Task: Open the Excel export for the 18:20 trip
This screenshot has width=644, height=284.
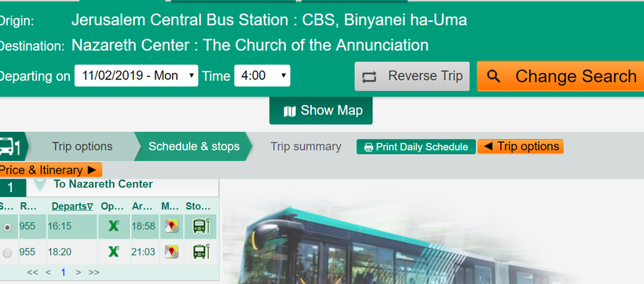Action: point(114,251)
